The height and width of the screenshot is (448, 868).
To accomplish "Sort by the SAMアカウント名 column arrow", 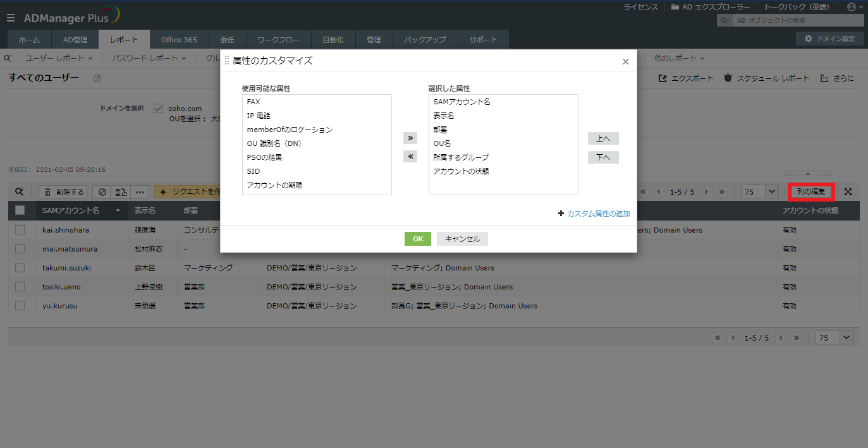I will (118, 210).
